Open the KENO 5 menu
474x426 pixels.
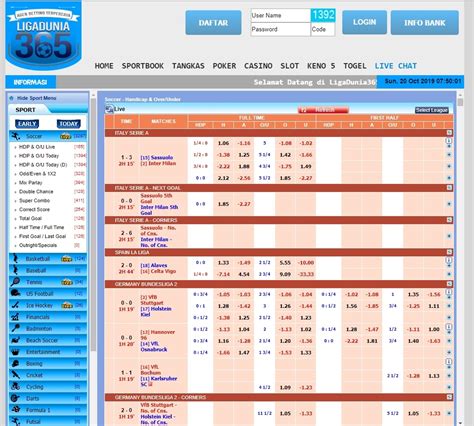[x=321, y=66]
